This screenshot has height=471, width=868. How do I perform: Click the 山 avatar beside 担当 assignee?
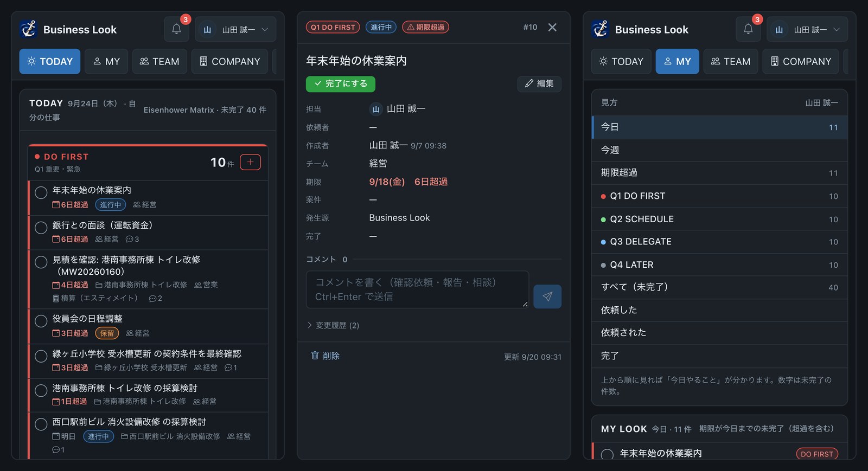click(x=376, y=109)
